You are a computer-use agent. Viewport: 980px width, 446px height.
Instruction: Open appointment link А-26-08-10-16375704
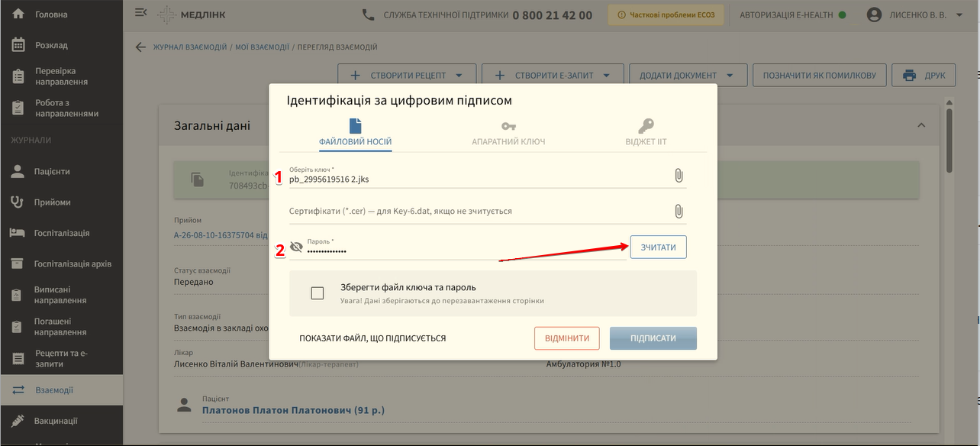[221, 234]
